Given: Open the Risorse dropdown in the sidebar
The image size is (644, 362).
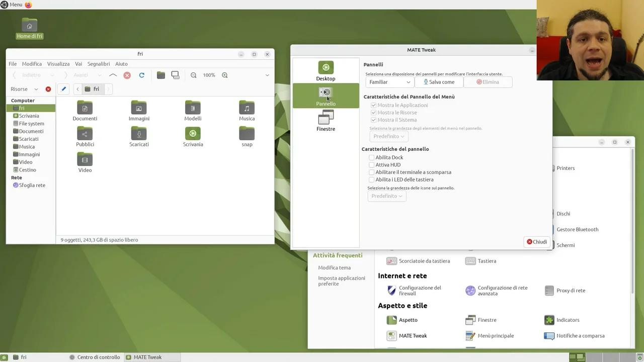Looking at the screenshot, I should pos(24,89).
